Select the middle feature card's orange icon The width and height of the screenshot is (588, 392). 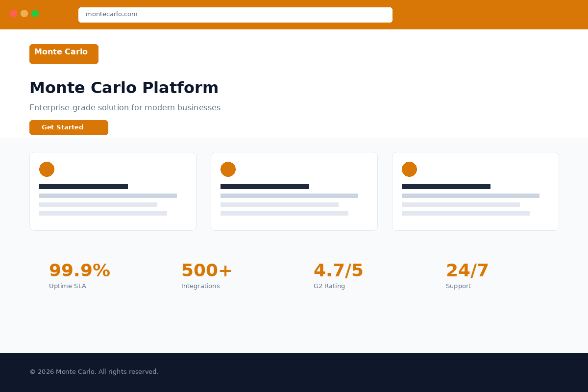pos(228,169)
